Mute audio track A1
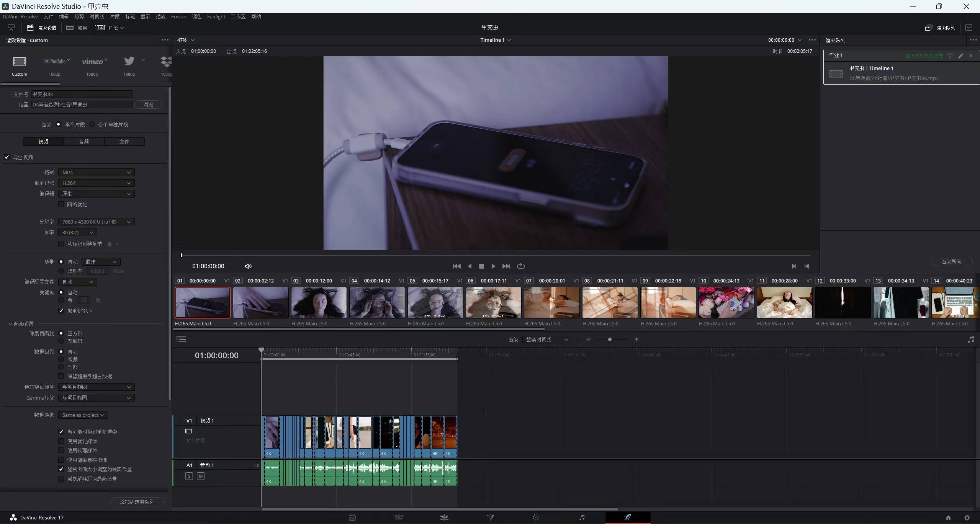The width and height of the screenshot is (980, 524). pos(201,476)
